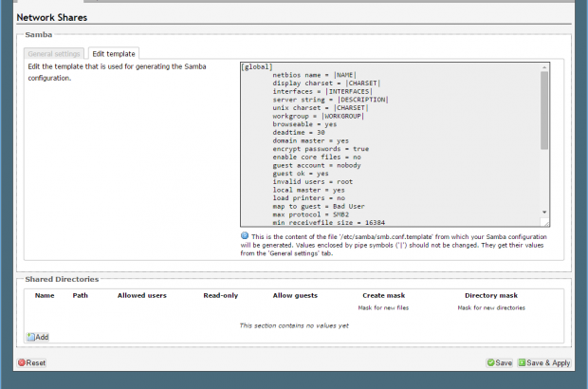
Task: Switch to the General settings tab
Action: [54, 54]
